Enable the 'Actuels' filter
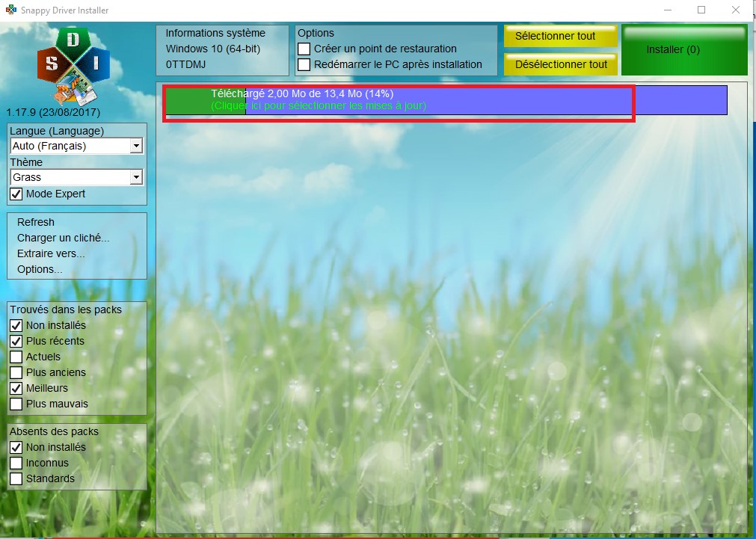This screenshot has height=539, width=756. click(x=16, y=357)
